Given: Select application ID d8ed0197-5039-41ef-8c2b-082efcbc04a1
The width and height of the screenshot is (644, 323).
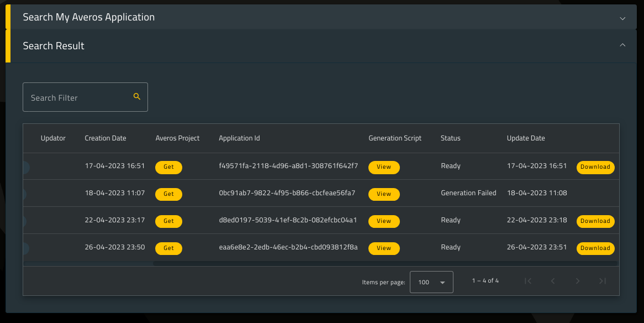Looking at the screenshot, I should (288, 220).
